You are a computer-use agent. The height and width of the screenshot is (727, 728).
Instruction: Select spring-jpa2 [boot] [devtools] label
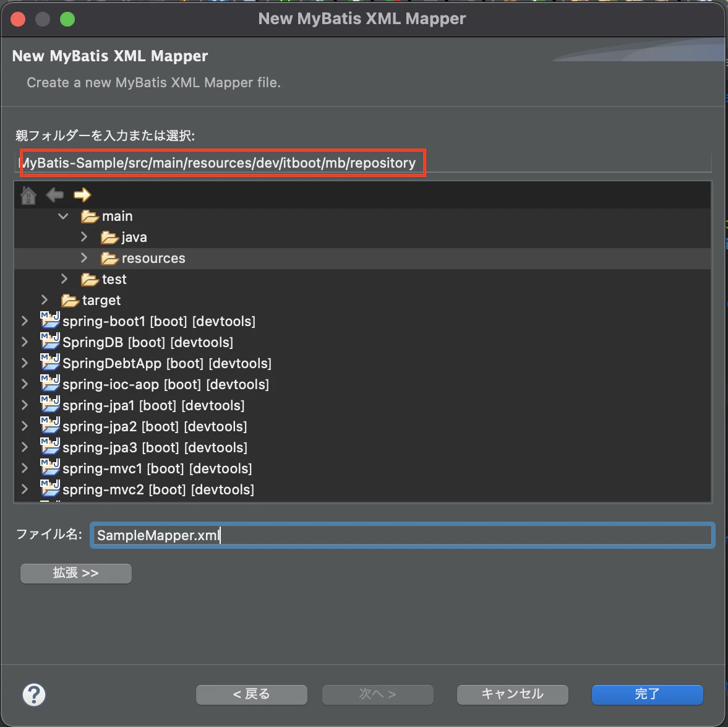(x=155, y=426)
